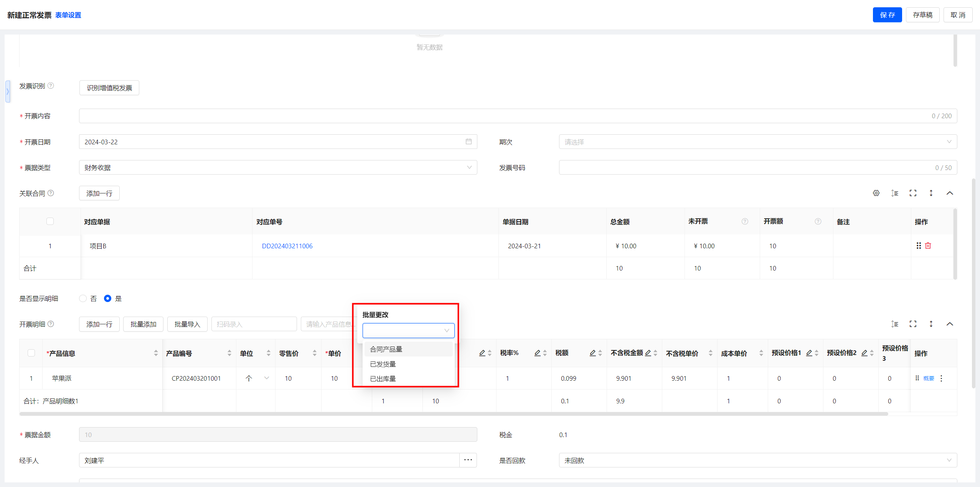Click the help icon next to 发票识别

point(51,86)
